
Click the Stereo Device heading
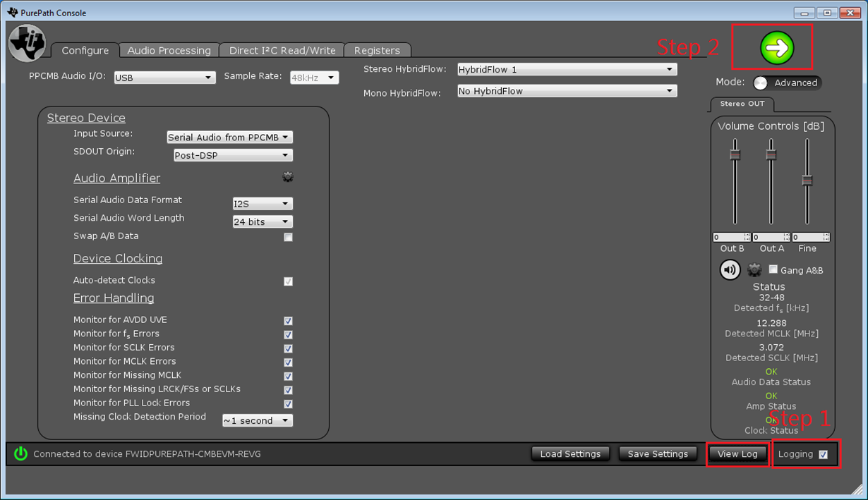pos(86,118)
